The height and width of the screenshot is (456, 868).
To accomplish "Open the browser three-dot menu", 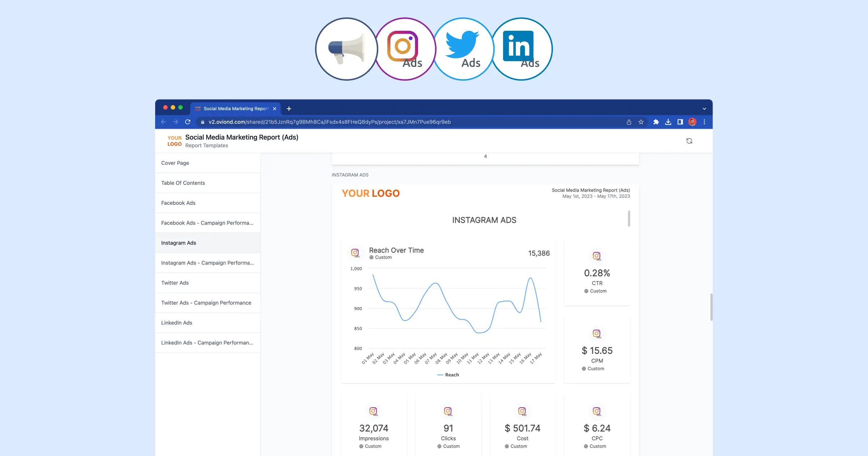I will [705, 122].
